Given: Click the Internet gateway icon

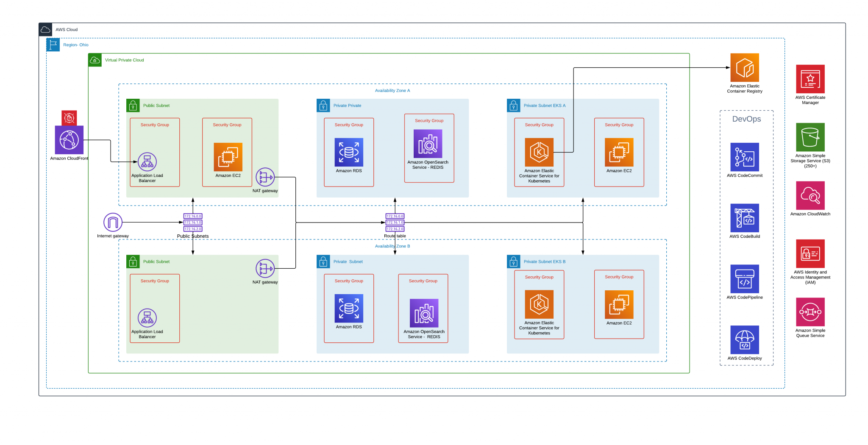Looking at the screenshot, I should point(112,222).
